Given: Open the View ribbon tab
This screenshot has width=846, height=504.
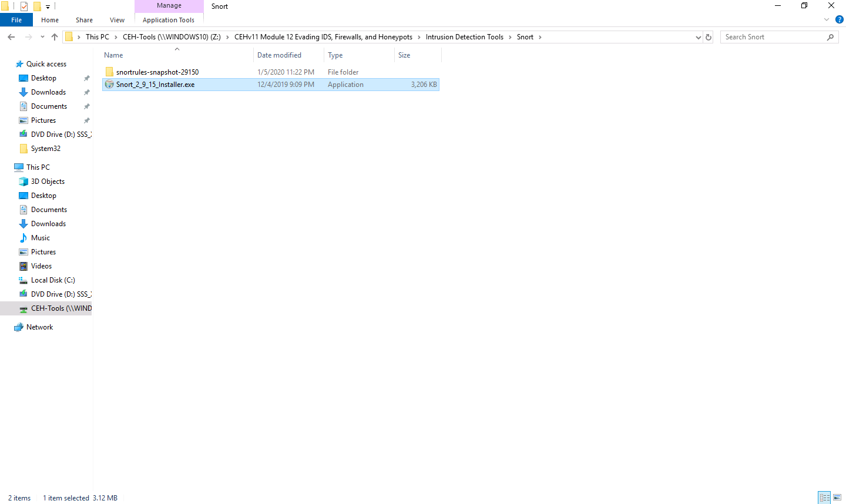Looking at the screenshot, I should coord(117,20).
